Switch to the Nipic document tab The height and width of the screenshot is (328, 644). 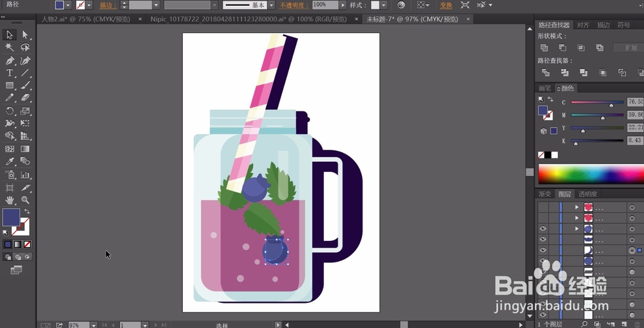(x=249, y=19)
